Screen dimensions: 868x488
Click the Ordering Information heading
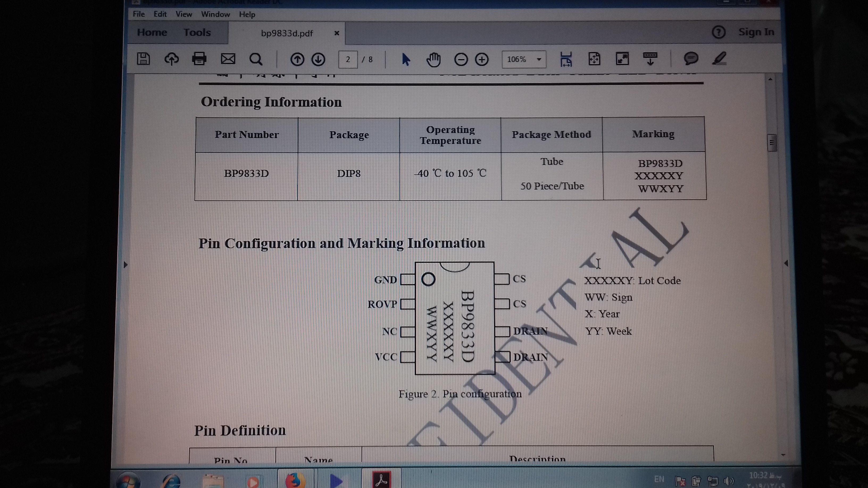coord(271,102)
